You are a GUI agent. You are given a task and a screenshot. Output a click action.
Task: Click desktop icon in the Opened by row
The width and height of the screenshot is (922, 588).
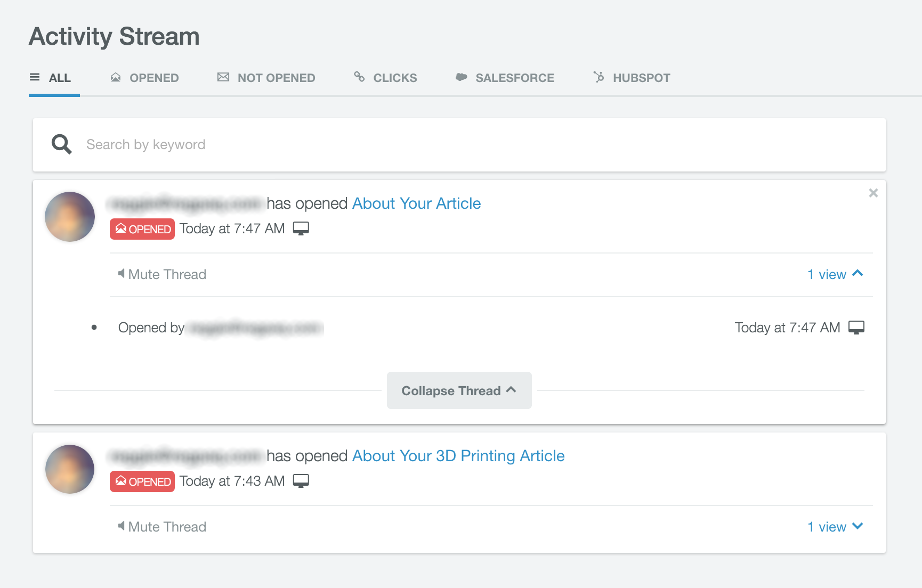(856, 328)
